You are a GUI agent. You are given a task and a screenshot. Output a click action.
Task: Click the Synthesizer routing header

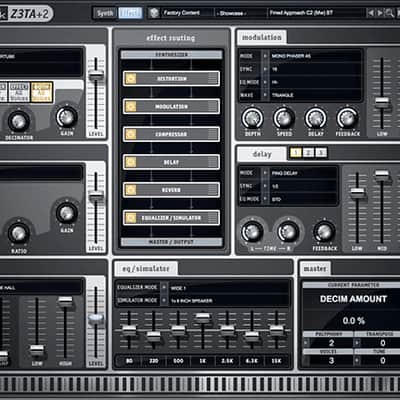[171, 55]
